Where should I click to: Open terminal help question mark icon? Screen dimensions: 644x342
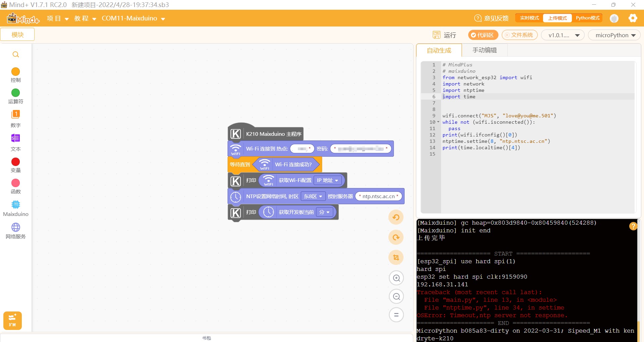633,226
